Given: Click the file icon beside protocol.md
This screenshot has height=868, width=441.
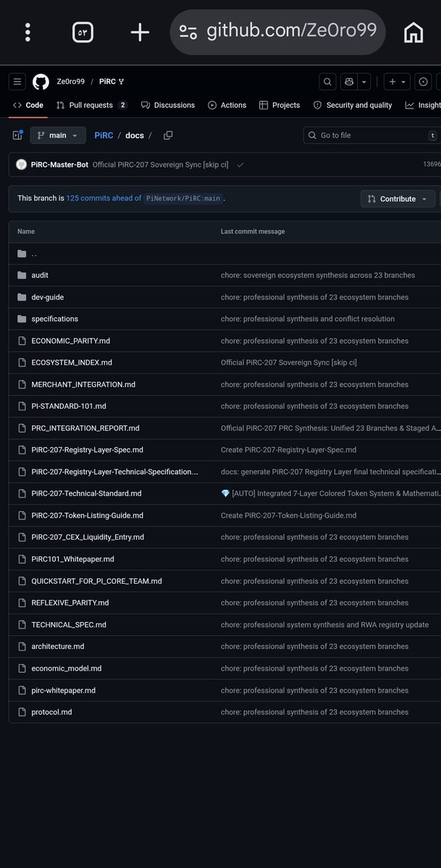Looking at the screenshot, I should (22, 712).
